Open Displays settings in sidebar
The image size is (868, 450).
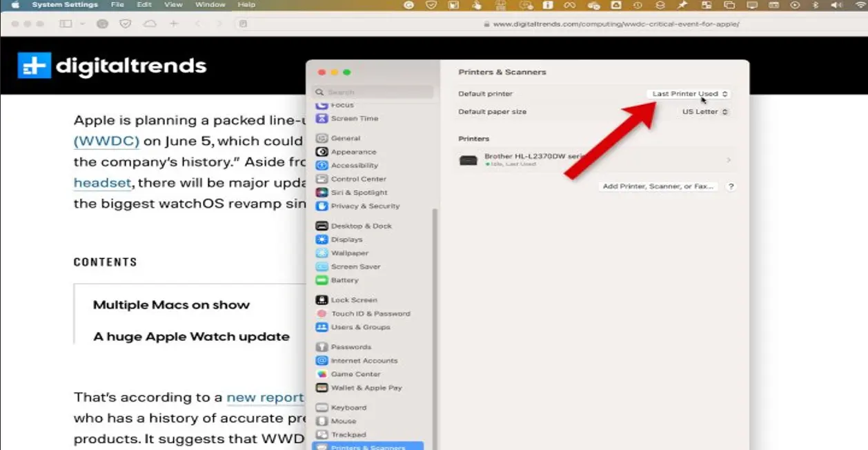(x=346, y=239)
